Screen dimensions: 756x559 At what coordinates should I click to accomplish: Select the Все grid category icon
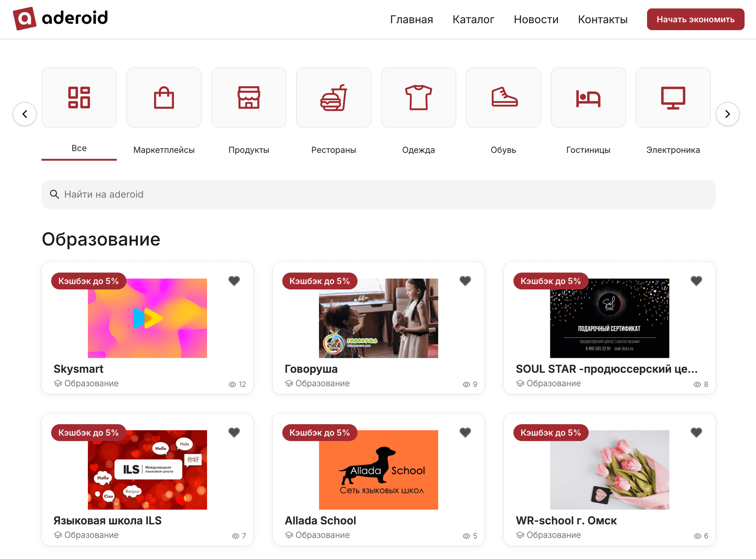[x=79, y=97]
